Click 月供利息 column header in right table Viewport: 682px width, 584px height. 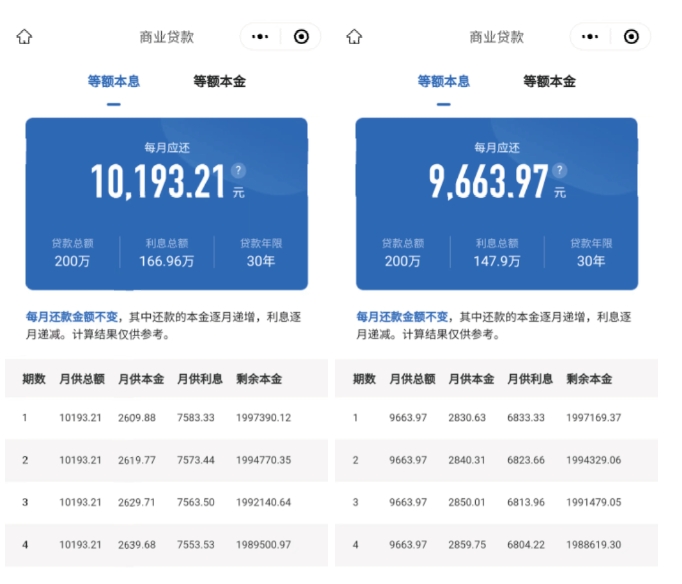[x=530, y=379]
